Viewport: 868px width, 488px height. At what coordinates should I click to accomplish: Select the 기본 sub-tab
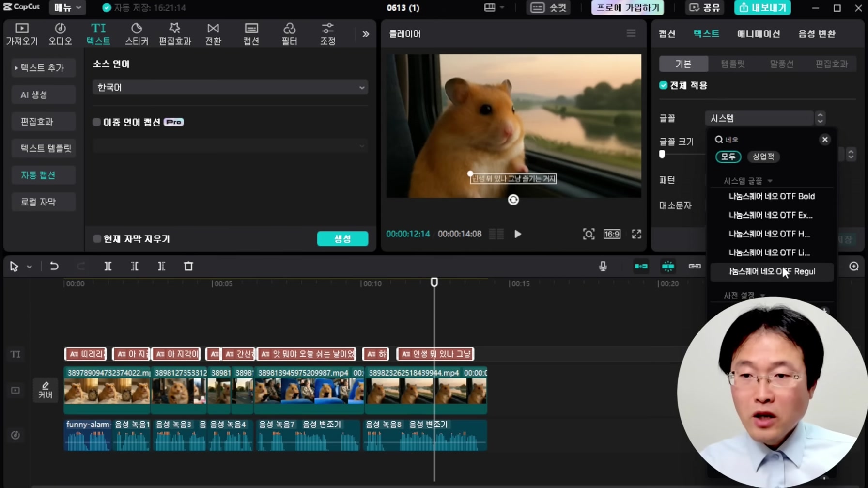pyautogui.click(x=683, y=64)
